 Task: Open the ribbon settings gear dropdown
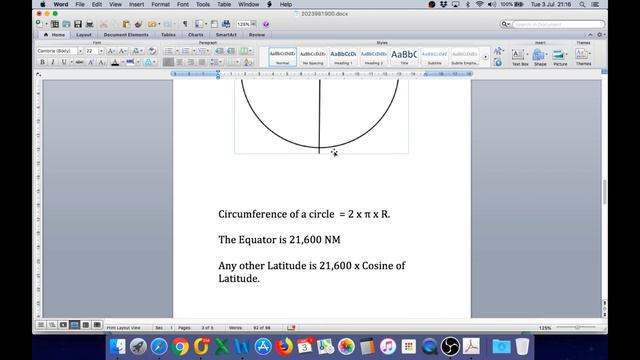tap(600, 35)
